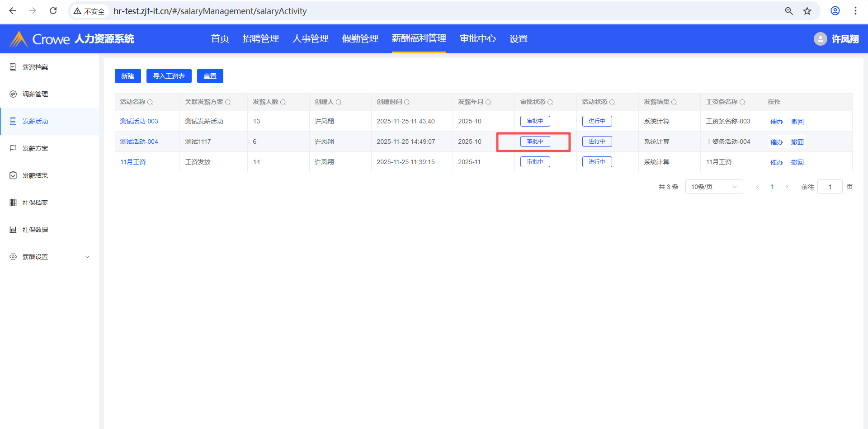Open the 10条/页 page size dropdown

coord(714,187)
